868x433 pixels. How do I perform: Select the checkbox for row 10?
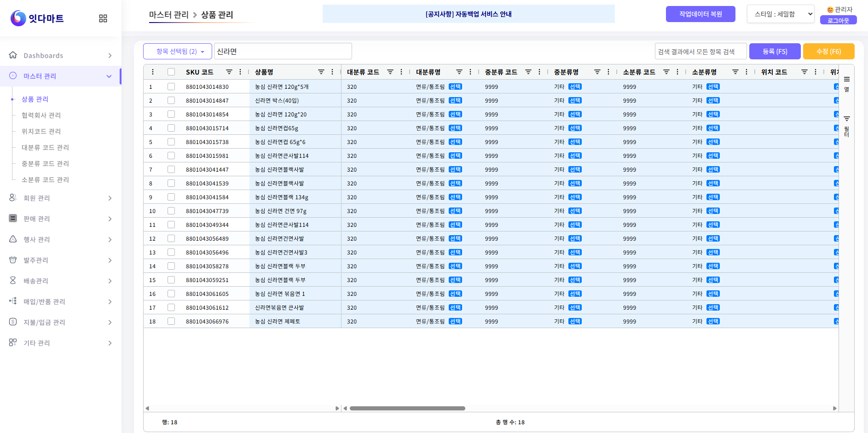(x=171, y=211)
